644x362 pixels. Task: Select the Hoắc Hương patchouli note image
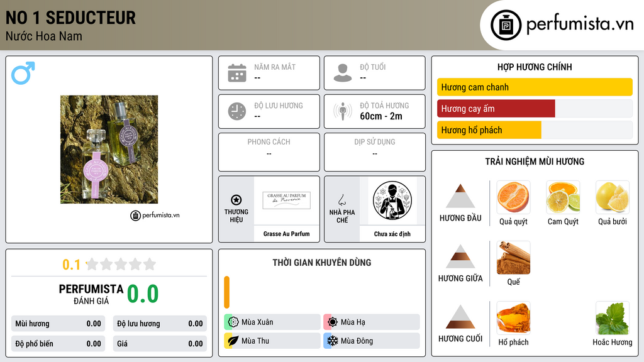(x=613, y=317)
